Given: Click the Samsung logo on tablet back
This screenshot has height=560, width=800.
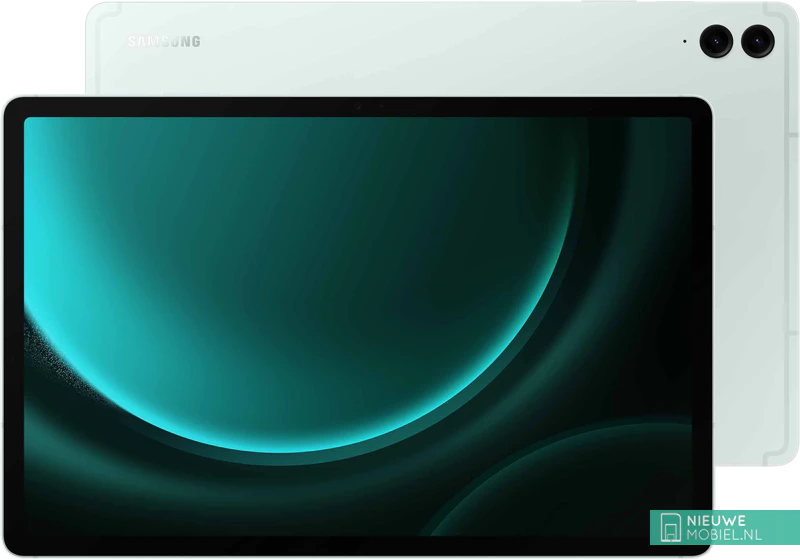Looking at the screenshot, I should pyautogui.click(x=164, y=41).
